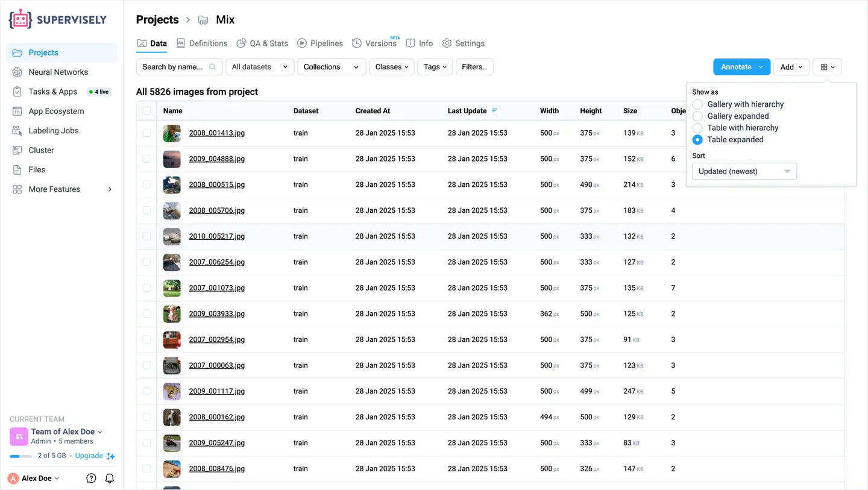
Task: Open the Tags dropdown
Action: (435, 67)
